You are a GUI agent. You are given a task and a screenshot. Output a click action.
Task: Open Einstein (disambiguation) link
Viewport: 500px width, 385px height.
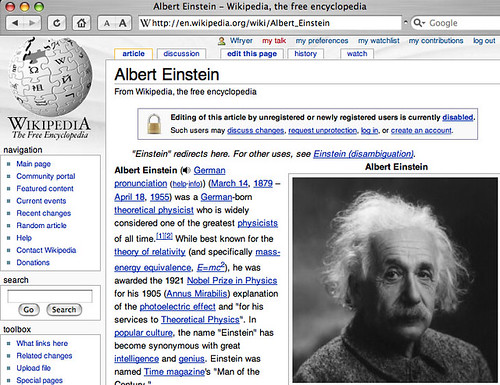[363, 154]
